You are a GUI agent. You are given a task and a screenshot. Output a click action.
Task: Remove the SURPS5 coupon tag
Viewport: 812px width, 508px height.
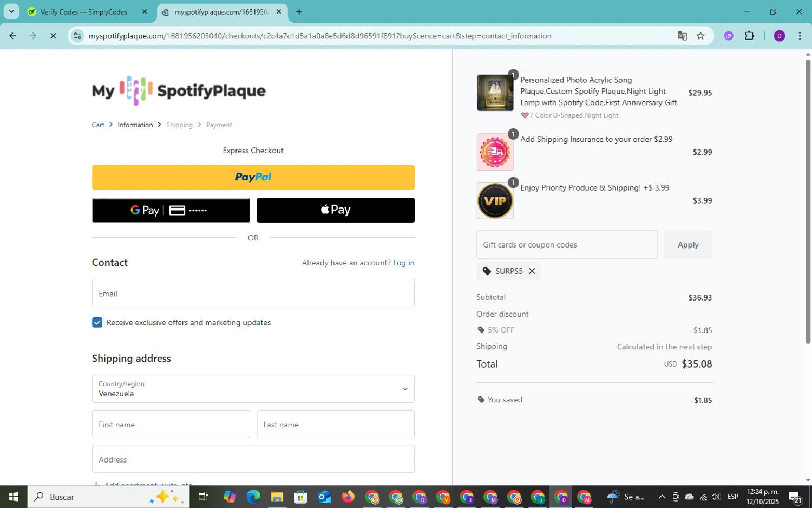[532, 271]
